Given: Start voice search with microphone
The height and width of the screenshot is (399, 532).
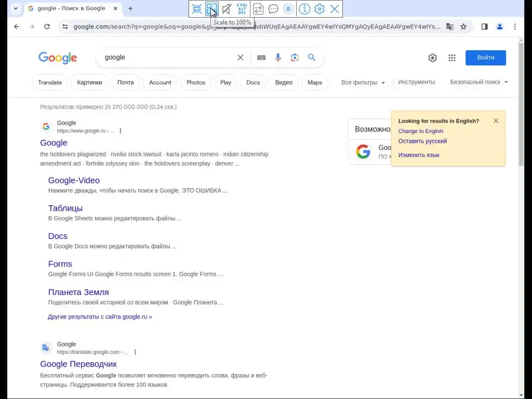Looking at the screenshot, I should click(x=278, y=57).
